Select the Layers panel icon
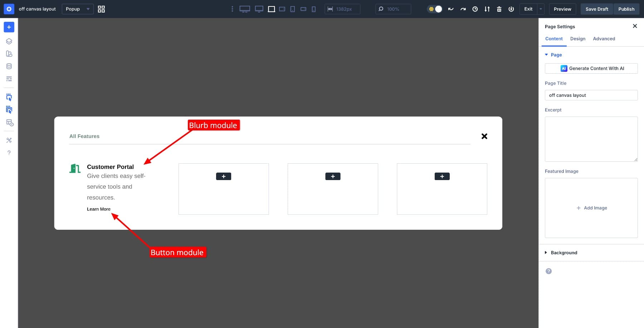Image resolution: width=644 pixels, height=328 pixels. click(9, 41)
